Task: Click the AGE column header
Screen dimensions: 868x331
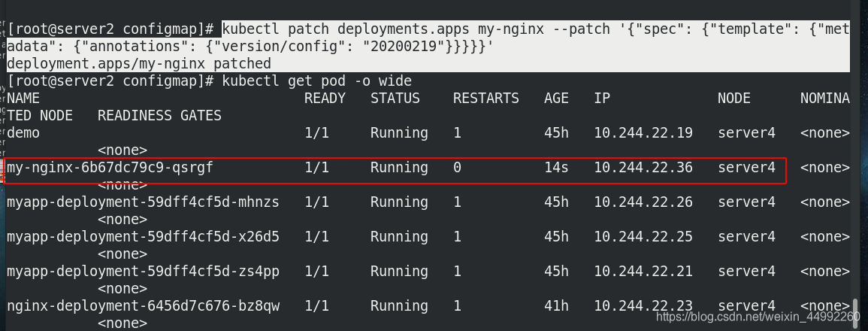Action: [556, 99]
